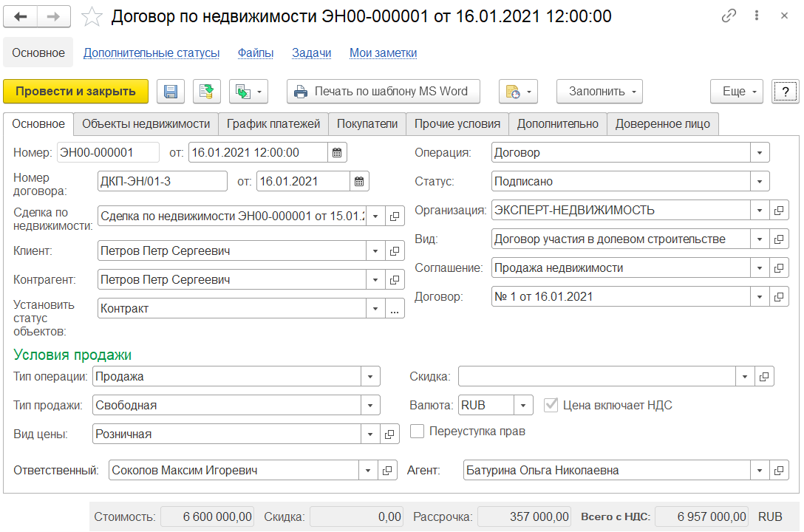Open calendar for contract number date
Viewport: 804px width, 532px height.
point(359,182)
